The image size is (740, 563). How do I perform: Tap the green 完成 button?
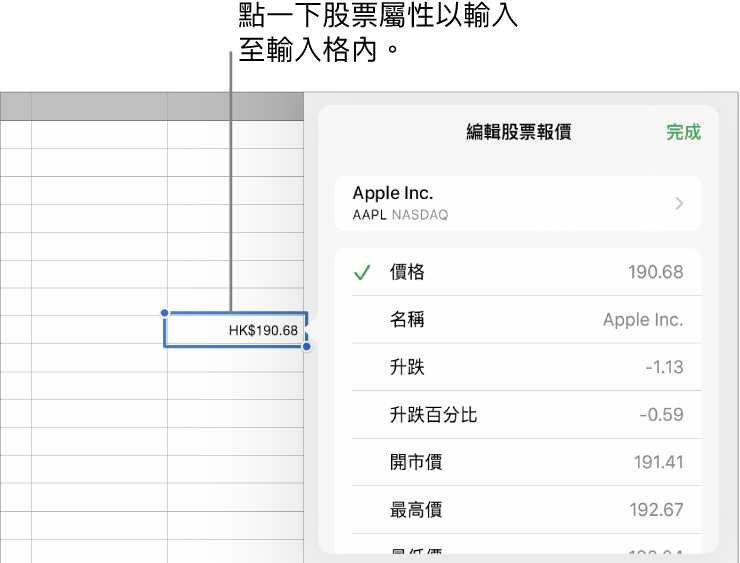point(683,132)
